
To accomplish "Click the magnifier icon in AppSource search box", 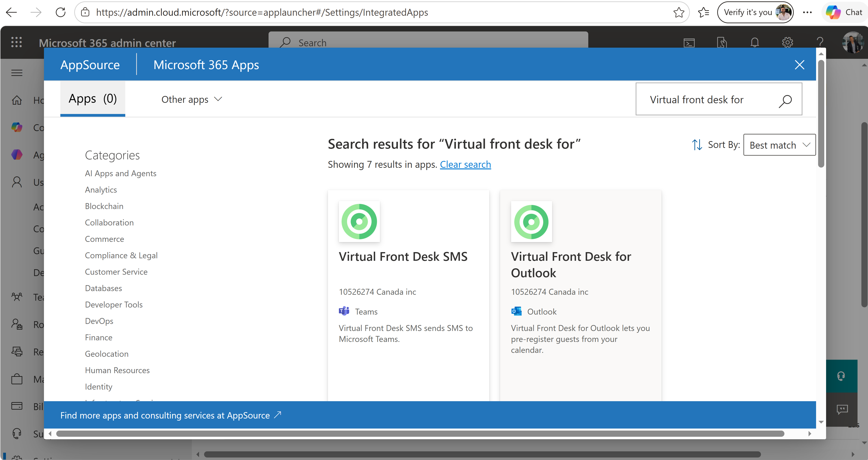I will [785, 100].
